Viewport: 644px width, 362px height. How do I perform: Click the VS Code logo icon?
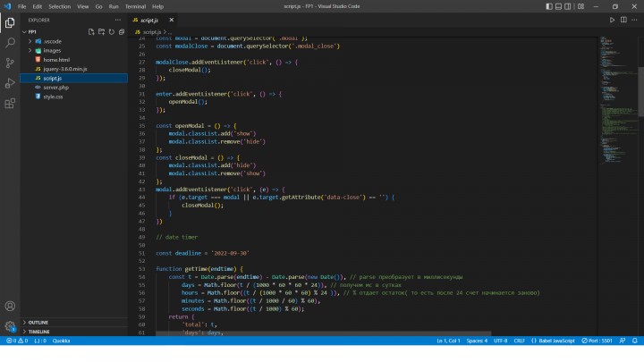pyautogui.click(x=7, y=6)
